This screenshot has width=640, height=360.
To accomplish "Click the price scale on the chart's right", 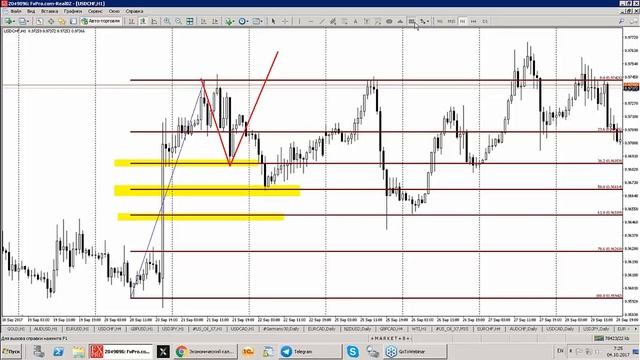I will coord(631,171).
